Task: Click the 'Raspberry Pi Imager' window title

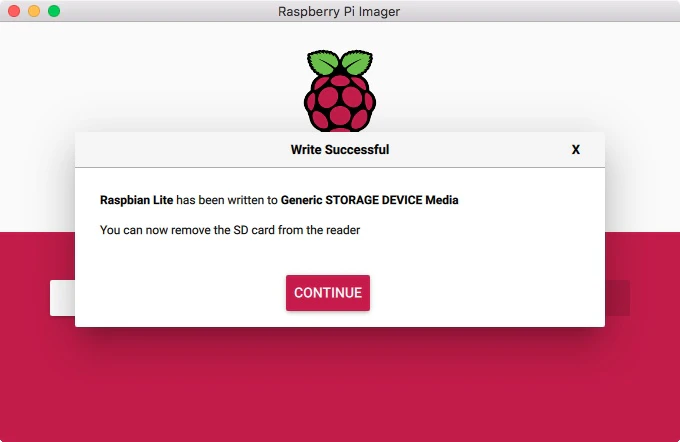Action: tap(339, 11)
